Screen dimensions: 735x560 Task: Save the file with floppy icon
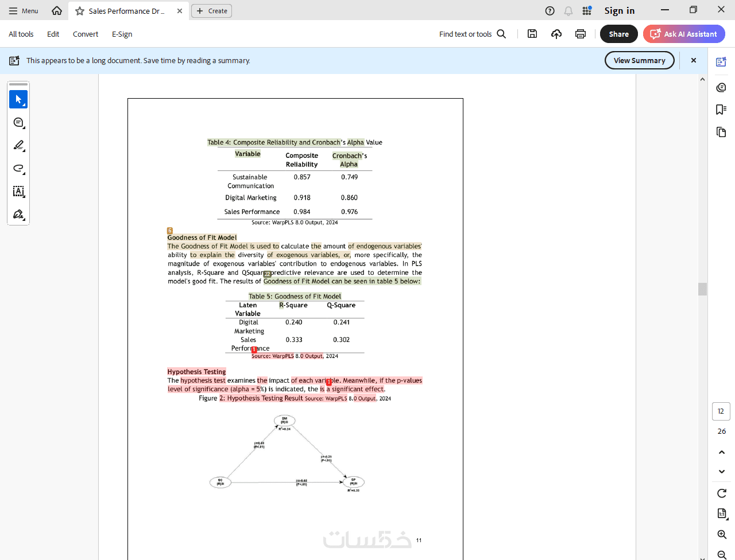[x=532, y=34]
